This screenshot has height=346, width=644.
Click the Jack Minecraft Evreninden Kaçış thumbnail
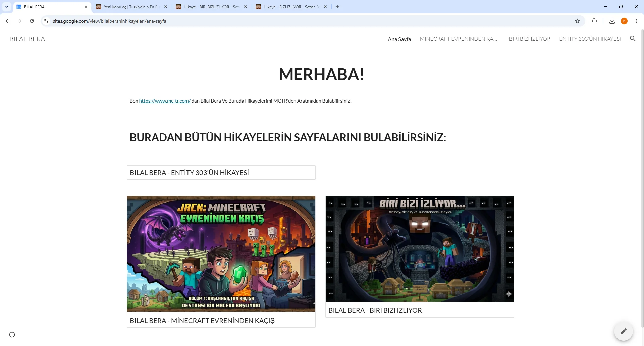coord(221,254)
